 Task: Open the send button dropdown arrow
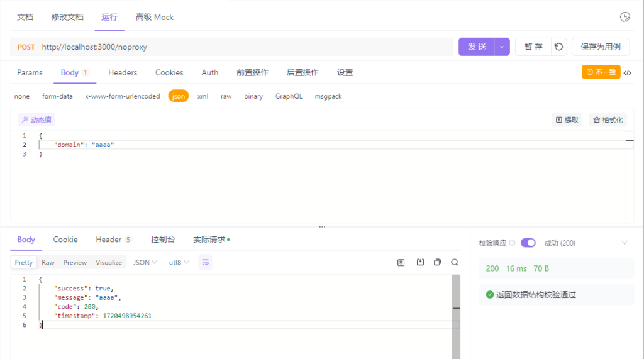pyautogui.click(x=502, y=47)
